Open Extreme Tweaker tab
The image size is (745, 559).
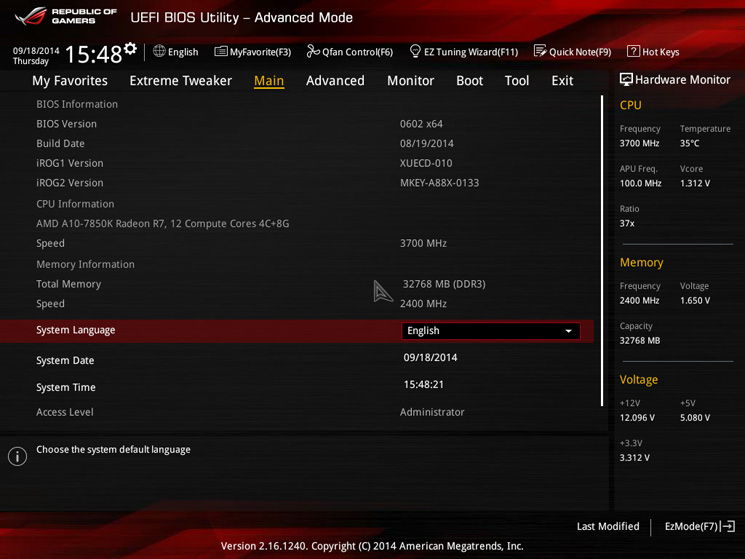click(181, 81)
